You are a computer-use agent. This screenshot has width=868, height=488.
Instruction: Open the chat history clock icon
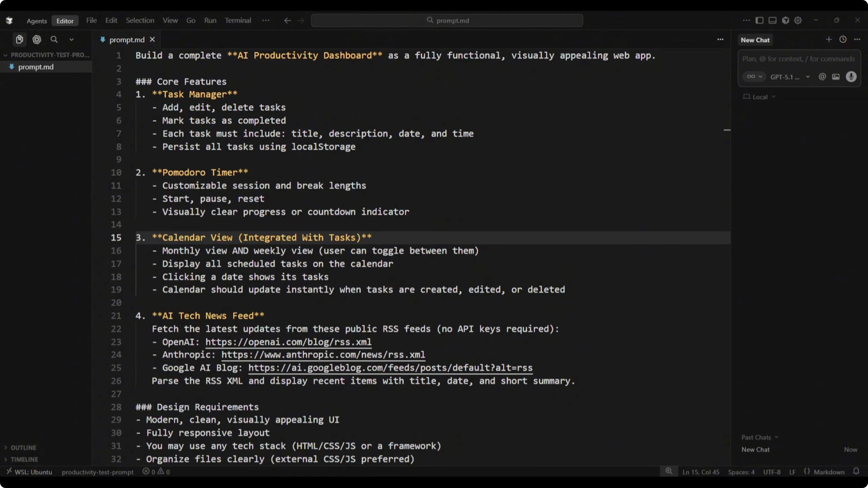(x=843, y=39)
